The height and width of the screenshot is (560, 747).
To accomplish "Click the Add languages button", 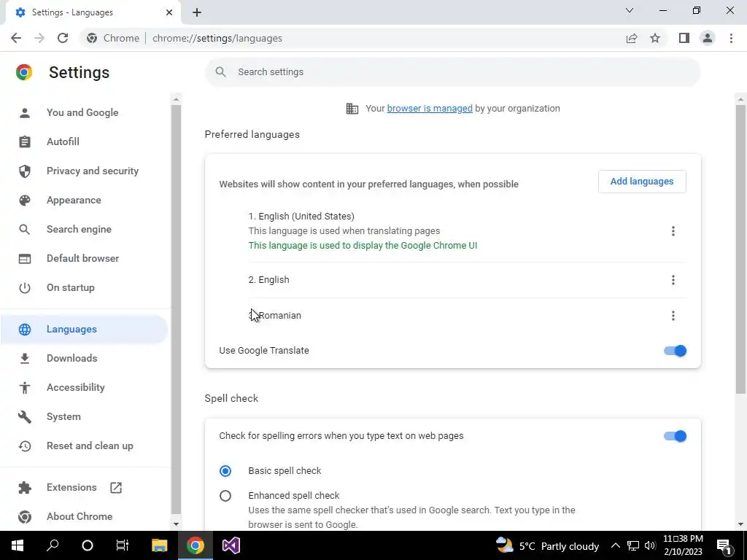I will (642, 182).
